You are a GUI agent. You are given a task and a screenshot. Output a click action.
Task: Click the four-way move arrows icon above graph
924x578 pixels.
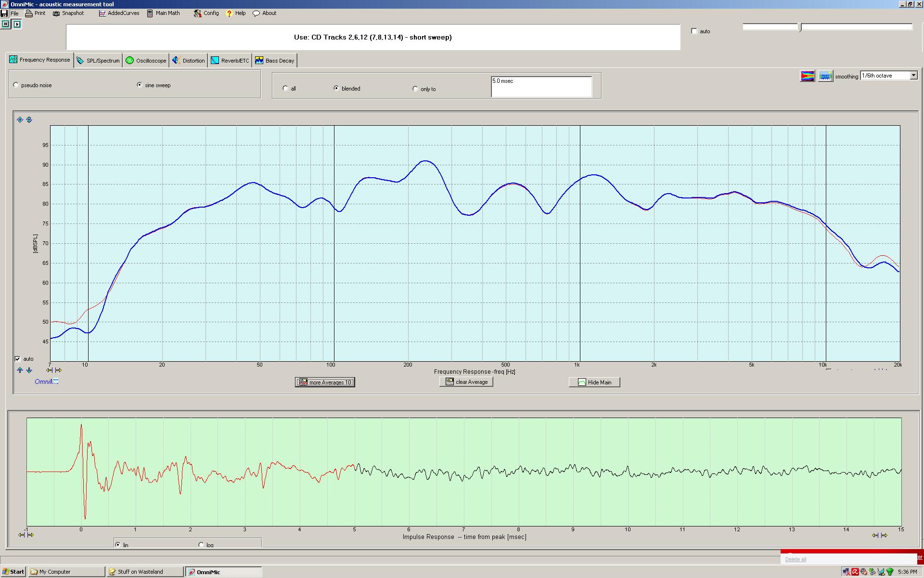pos(29,119)
